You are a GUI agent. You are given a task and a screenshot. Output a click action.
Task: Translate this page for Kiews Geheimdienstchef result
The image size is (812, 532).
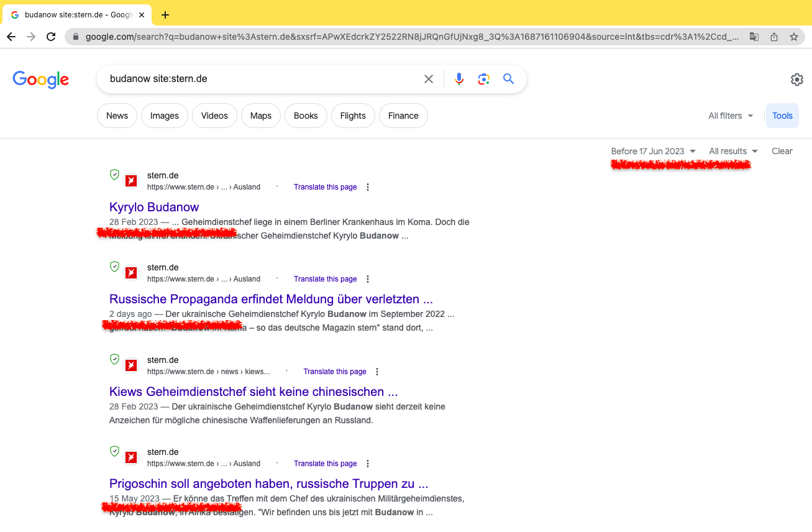click(x=335, y=372)
